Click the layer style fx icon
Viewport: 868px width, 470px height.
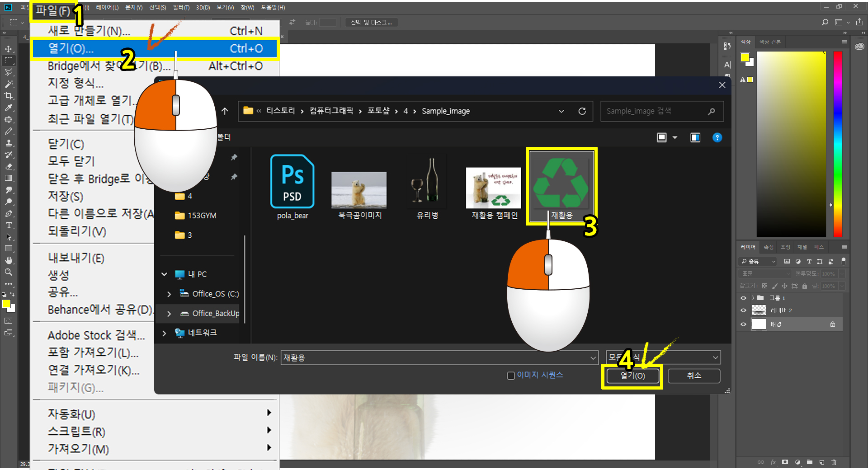pyautogui.click(x=773, y=462)
